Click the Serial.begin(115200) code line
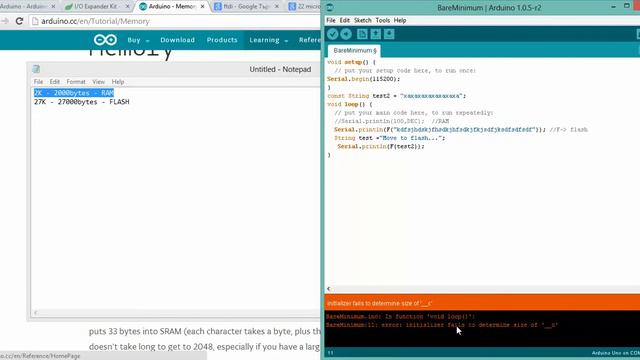640x360 pixels. 363,79
